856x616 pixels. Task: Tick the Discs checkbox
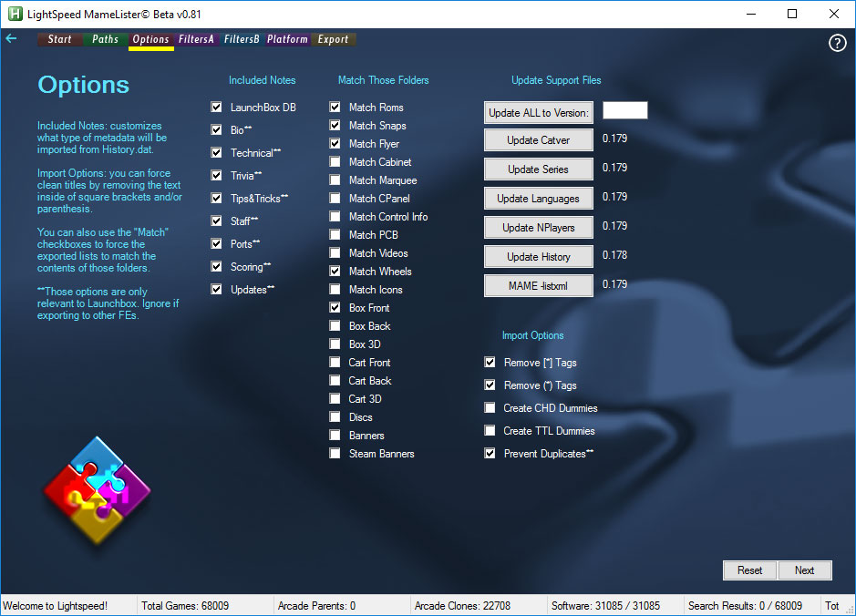[335, 416]
